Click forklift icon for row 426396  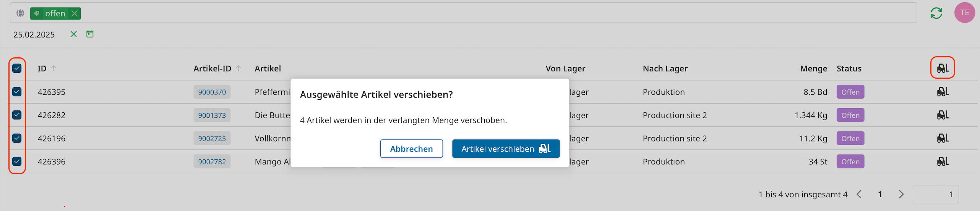[x=943, y=161]
